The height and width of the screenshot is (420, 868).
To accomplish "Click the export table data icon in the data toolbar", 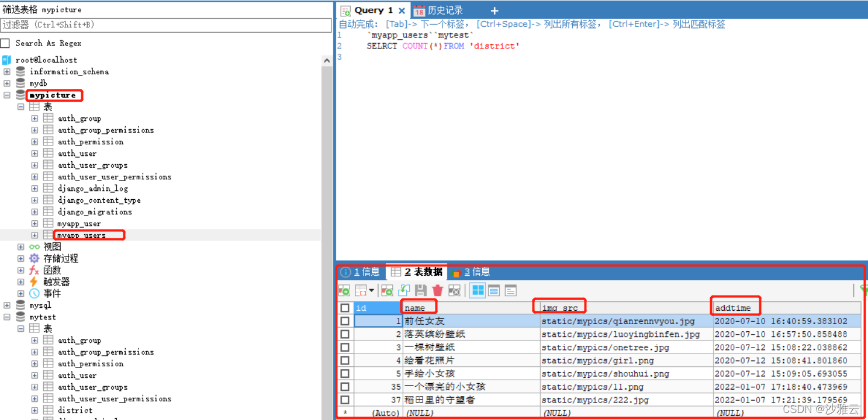I will [345, 290].
